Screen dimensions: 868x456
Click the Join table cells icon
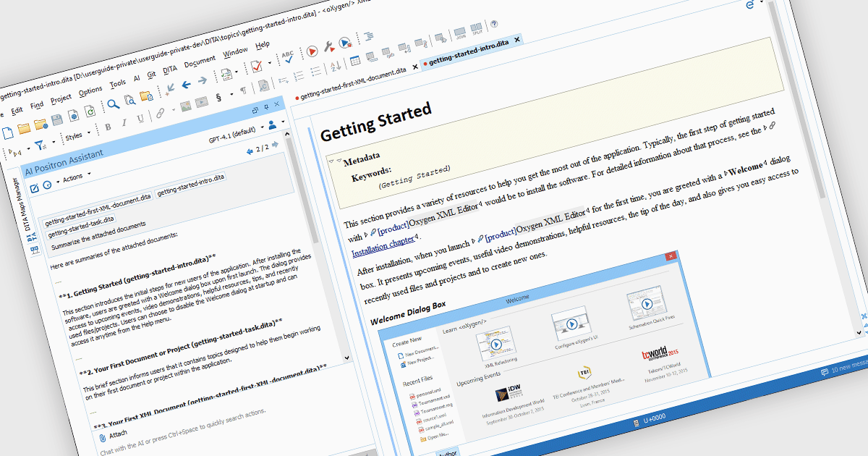460,35
